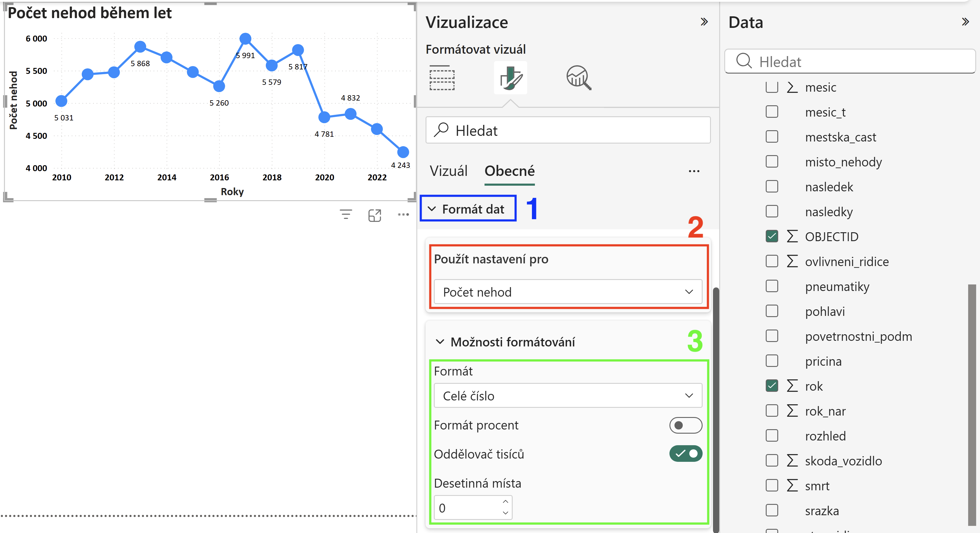Check the pneumatiky field checkbox
980x533 pixels.
click(772, 286)
